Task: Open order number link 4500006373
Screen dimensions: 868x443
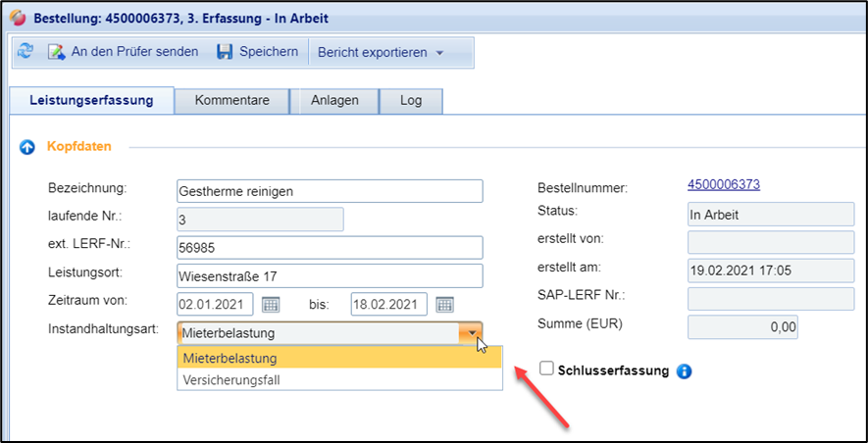Action: 724,184
